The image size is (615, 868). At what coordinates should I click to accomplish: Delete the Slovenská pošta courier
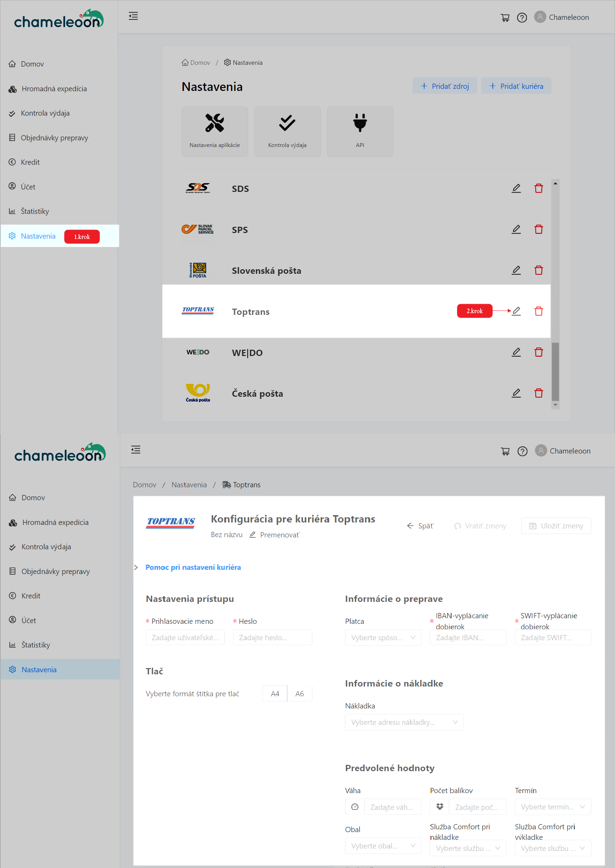coord(538,270)
